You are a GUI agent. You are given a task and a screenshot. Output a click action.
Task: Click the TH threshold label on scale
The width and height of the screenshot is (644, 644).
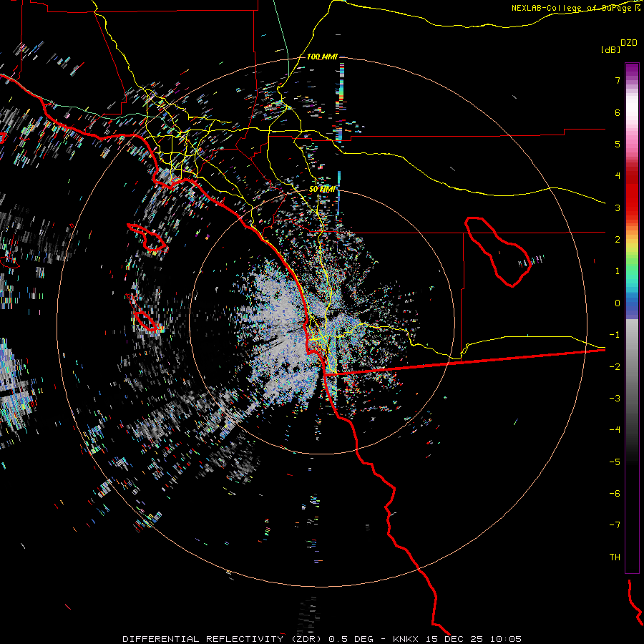[615, 557]
